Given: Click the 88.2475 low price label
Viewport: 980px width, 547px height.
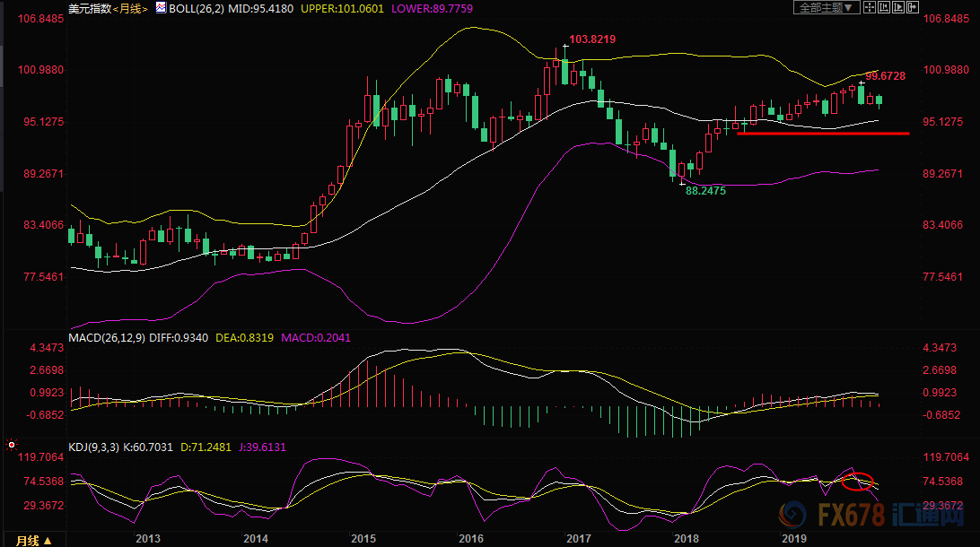Looking at the screenshot, I should coord(705,191).
